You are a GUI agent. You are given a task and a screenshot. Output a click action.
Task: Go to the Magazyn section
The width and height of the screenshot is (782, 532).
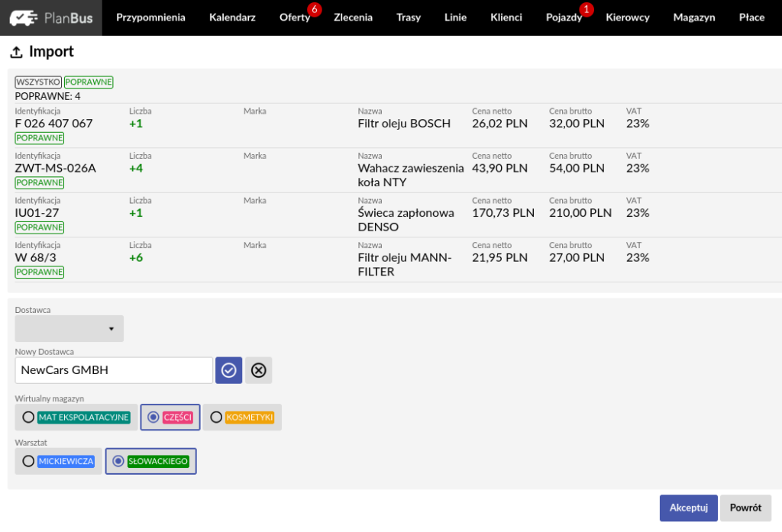click(x=694, y=18)
